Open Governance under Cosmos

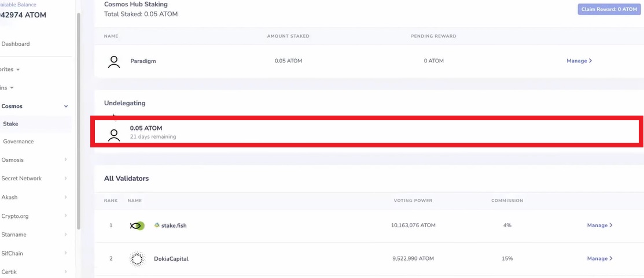pos(19,142)
